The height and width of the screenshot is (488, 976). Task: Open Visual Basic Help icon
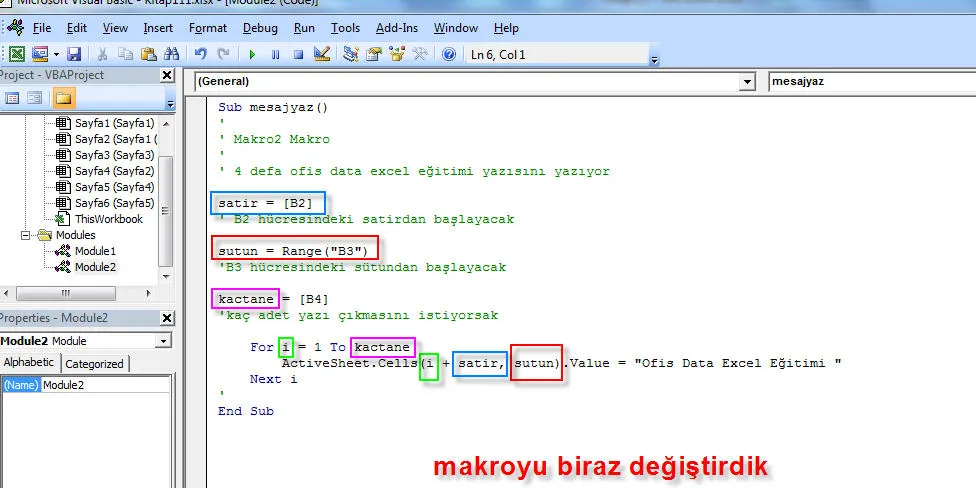(449, 54)
